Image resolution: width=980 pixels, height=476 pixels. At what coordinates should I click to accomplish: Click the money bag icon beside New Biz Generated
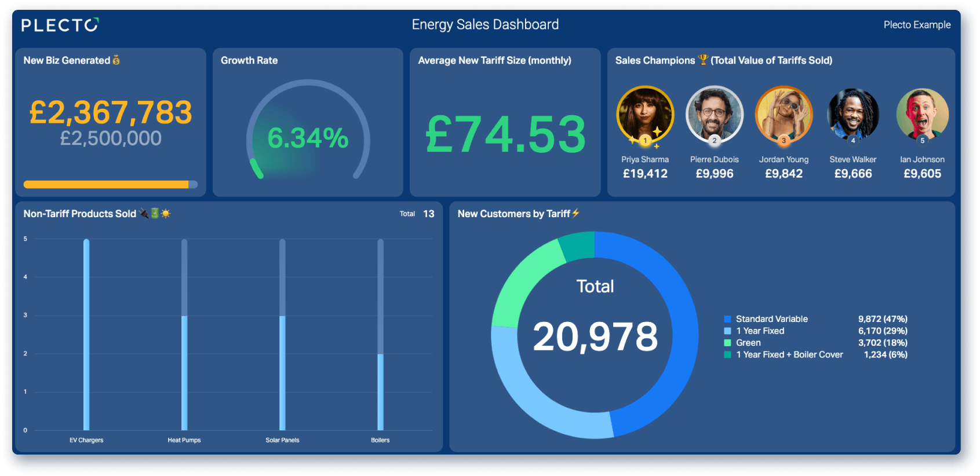(x=116, y=60)
